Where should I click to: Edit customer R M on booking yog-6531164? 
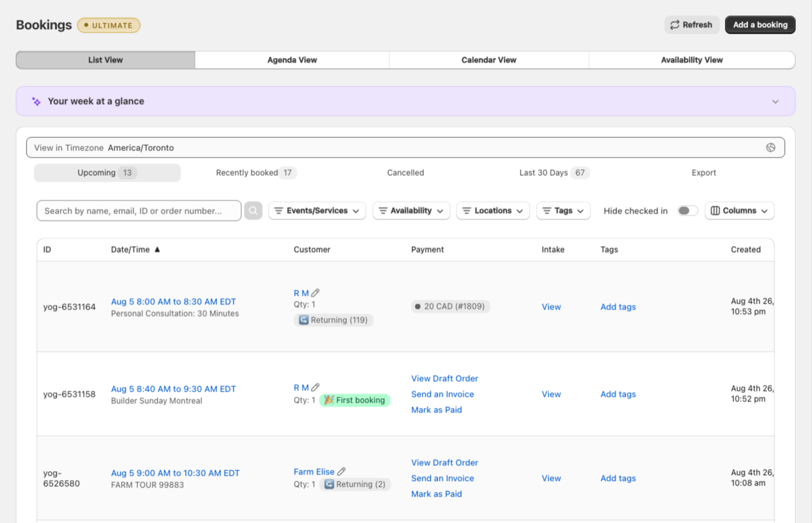coord(315,293)
